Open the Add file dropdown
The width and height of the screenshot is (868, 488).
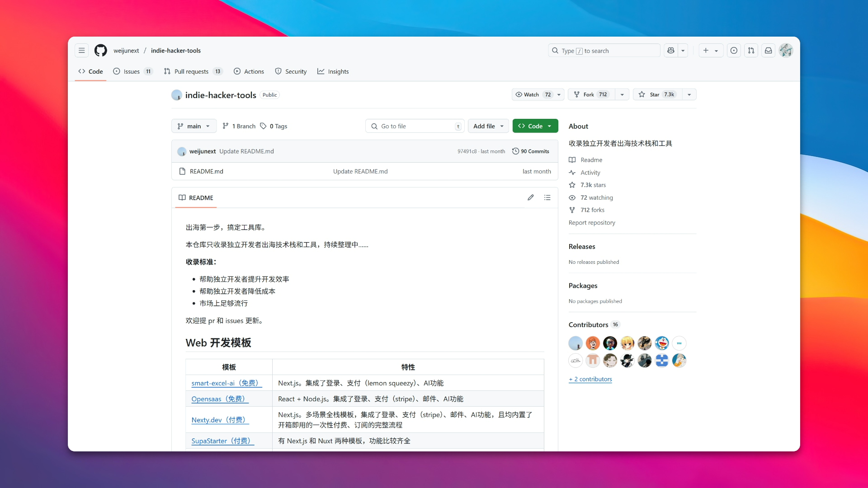[488, 126]
